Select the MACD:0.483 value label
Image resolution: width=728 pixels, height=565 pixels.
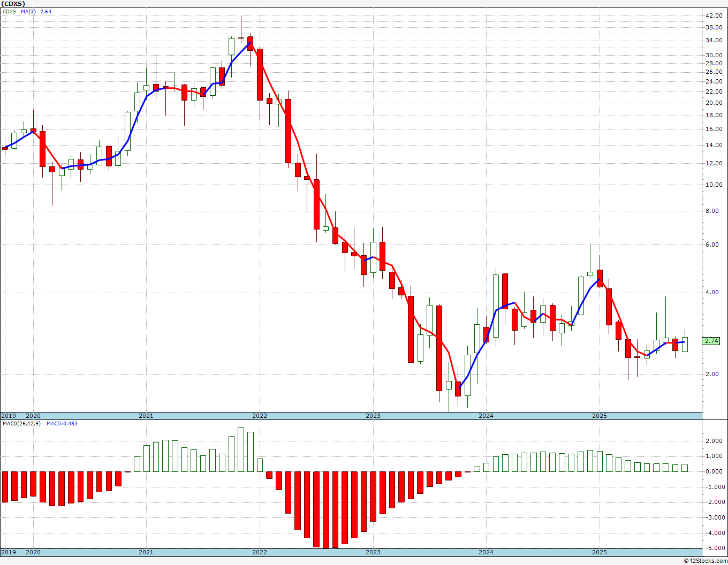(62, 424)
